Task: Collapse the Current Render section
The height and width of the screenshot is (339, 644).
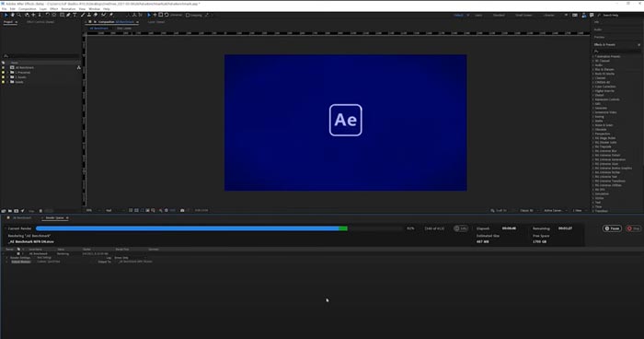Action: (6, 228)
